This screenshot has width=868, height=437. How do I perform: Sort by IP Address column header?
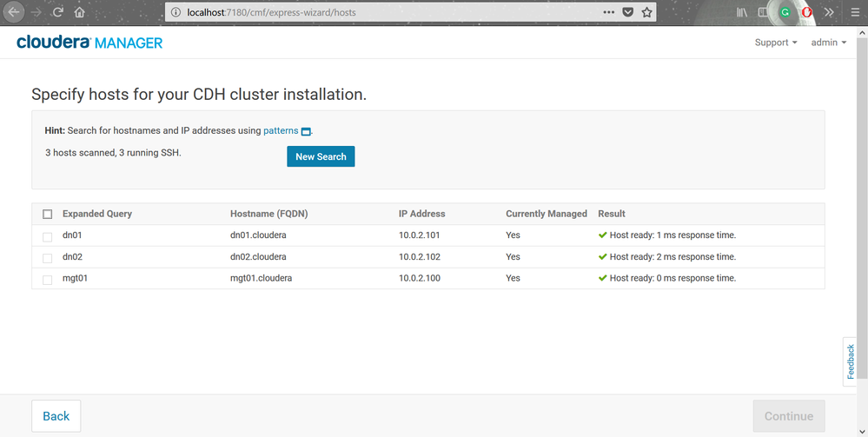[x=421, y=214]
